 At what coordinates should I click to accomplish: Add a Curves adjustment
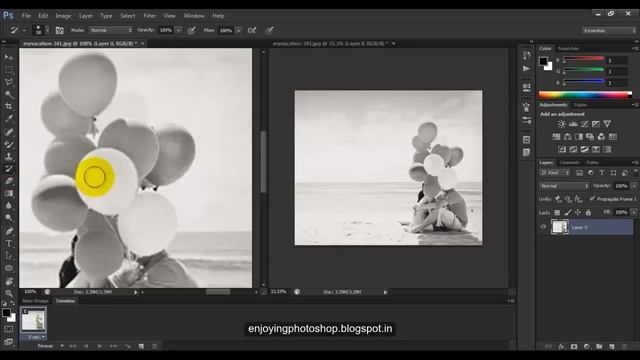point(584,124)
